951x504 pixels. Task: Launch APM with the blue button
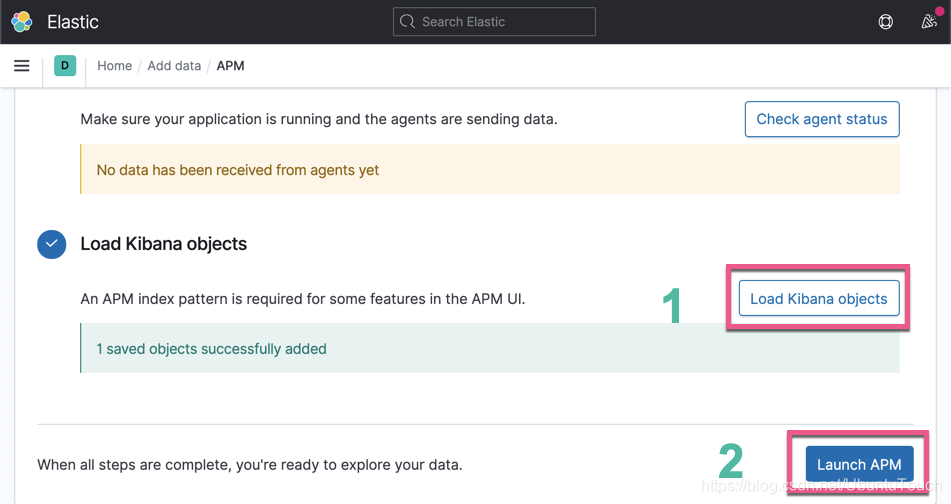click(859, 464)
